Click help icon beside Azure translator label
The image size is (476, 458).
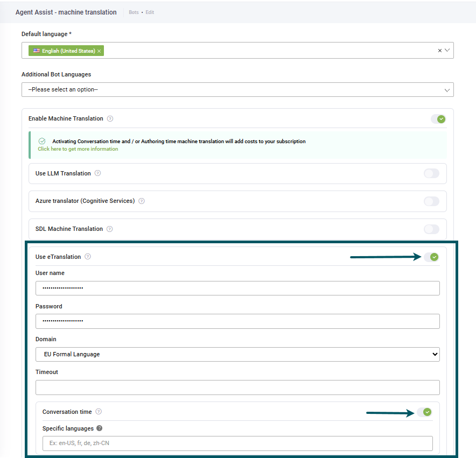(x=142, y=201)
